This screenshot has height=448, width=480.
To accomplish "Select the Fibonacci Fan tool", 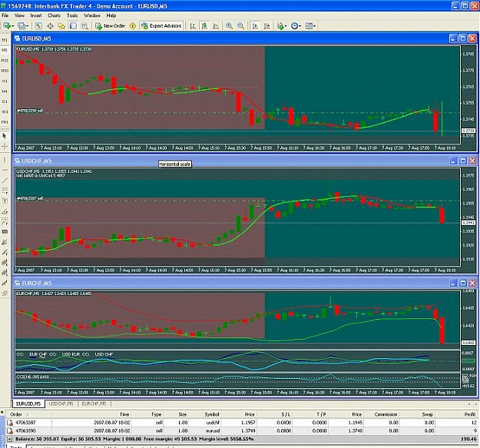I will tap(5, 242).
